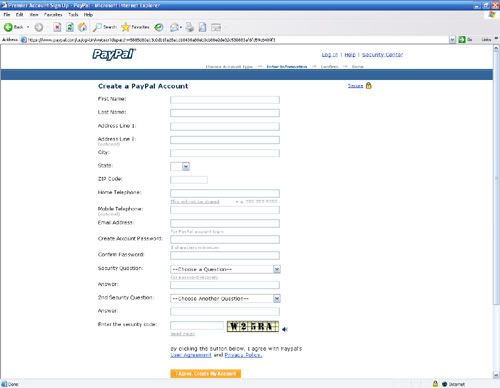Click the vertical scrollbar down arrow
This screenshot has width=500, height=388.
click(496, 375)
